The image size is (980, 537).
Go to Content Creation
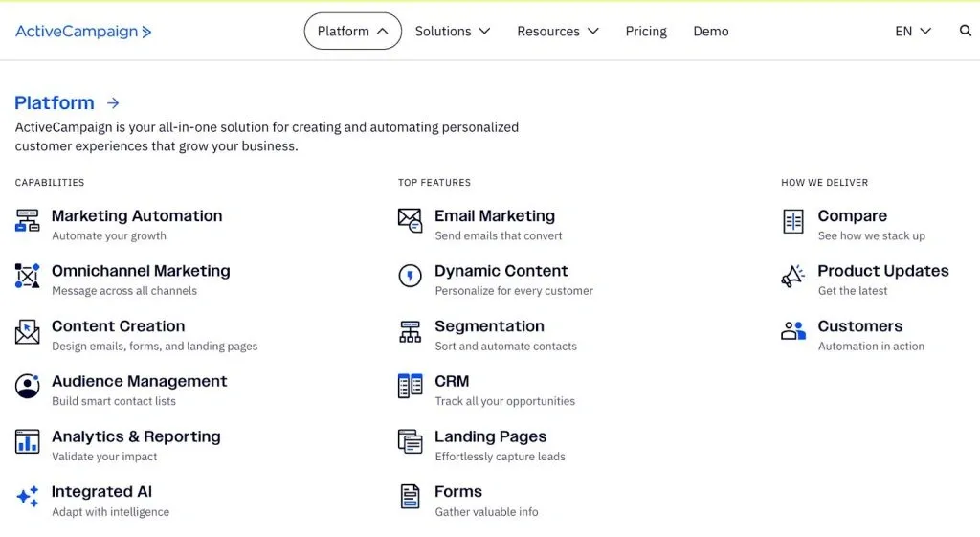tap(118, 325)
